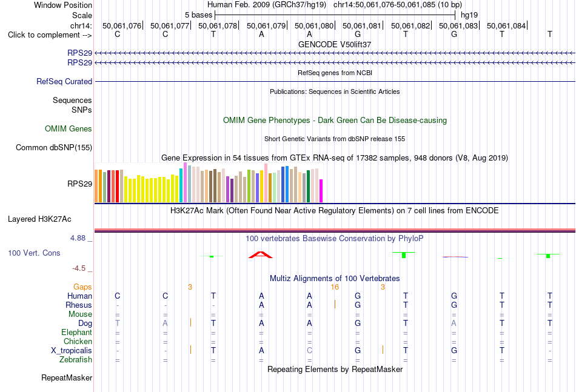Click the 'OMIM Genes' track label

69,129
